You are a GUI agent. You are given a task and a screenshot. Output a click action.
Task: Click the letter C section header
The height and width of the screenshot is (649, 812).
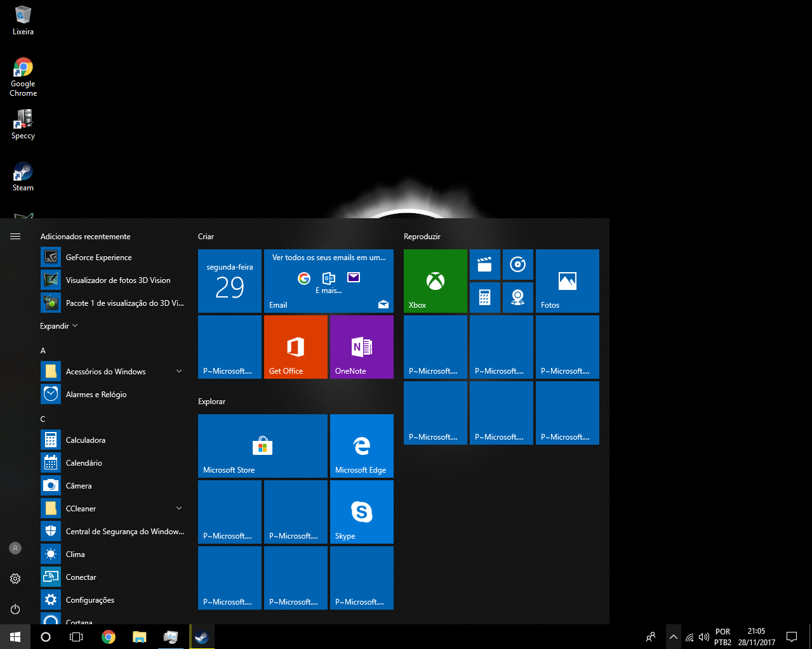(43, 419)
